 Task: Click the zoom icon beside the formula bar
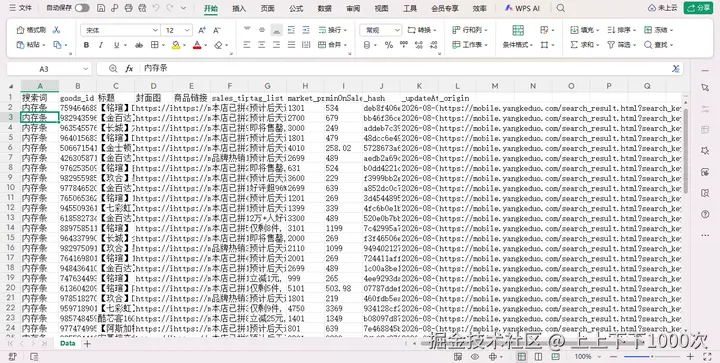click(x=113, y=69)
